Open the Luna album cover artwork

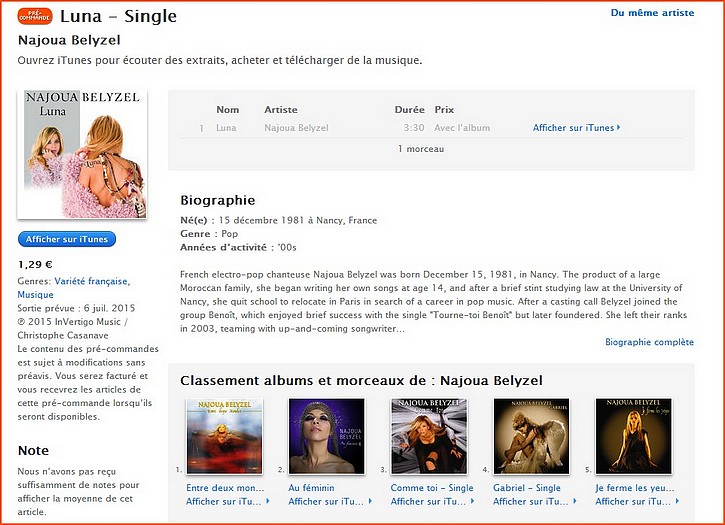pyautogui.click(x=82, y=154)
